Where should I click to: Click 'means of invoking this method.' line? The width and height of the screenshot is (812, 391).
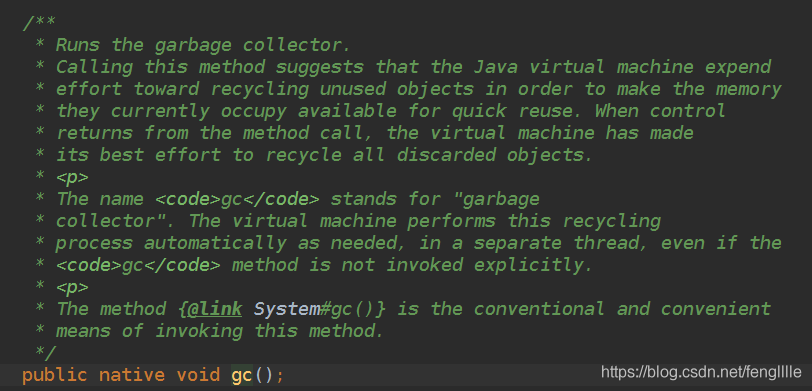pos(220,331)
